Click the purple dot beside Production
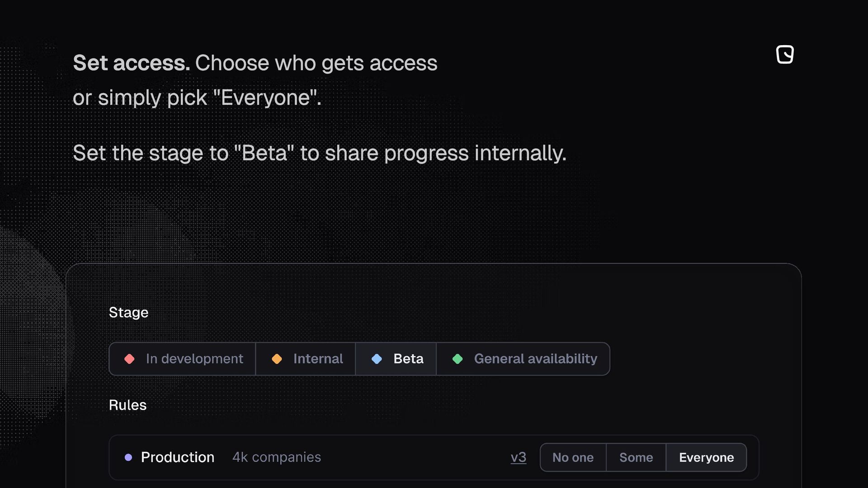 [x=128, y=457]
